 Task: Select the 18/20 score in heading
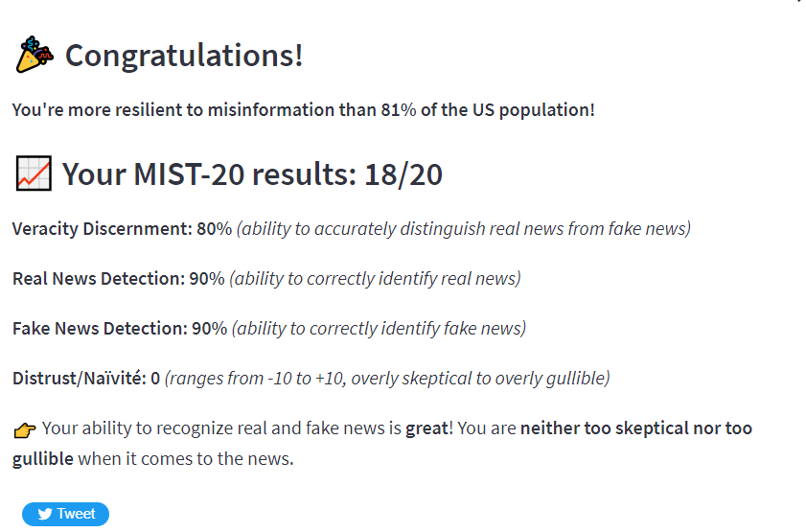(x=403, y=174)
